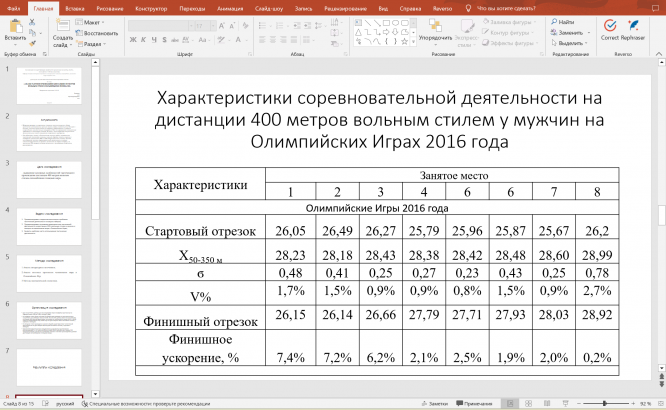Select the star shape in shapes gallery
The image size is (666, 410).
pos(404,42)
